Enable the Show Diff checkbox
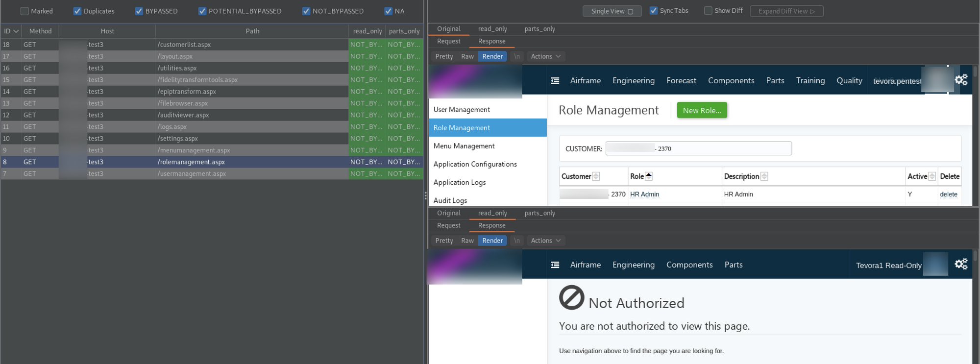Screen dimensions: 980x364 (x=708, y=11)
